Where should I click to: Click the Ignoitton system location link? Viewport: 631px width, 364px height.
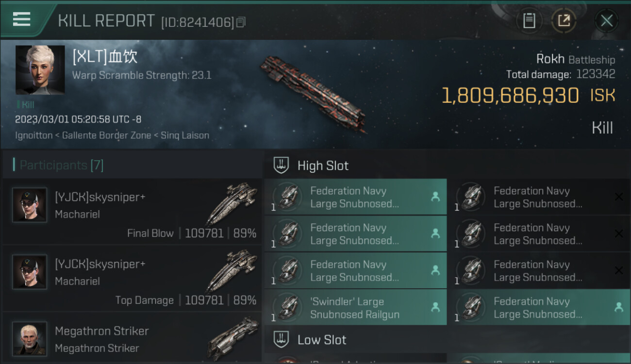(33, 135)
